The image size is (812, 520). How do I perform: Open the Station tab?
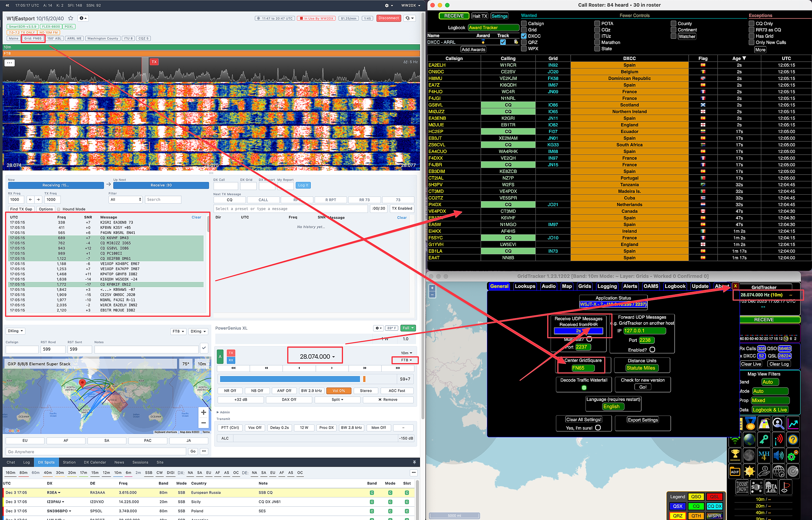coord(69,462)
